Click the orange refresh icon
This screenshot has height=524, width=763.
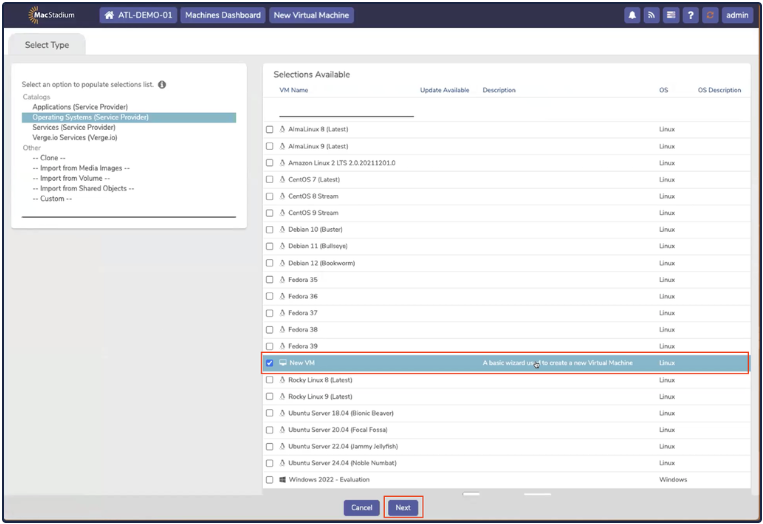pos(709,15)
